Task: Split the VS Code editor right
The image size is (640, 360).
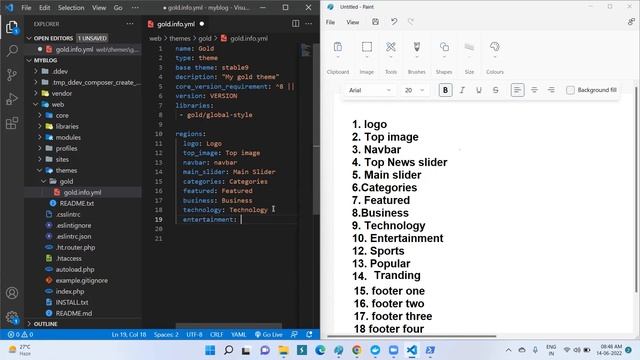Action: (296, 24)
